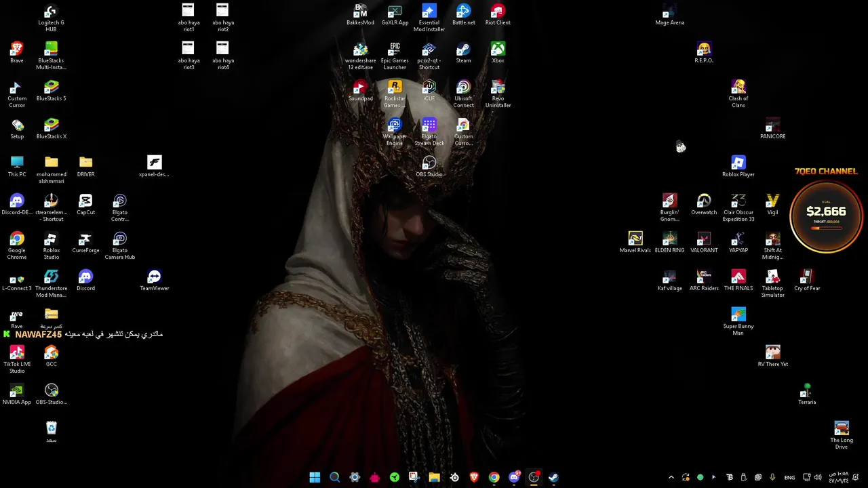868x488 pixels.
Task: Open OBS Studio desktop shortcut
Action: 429,167
